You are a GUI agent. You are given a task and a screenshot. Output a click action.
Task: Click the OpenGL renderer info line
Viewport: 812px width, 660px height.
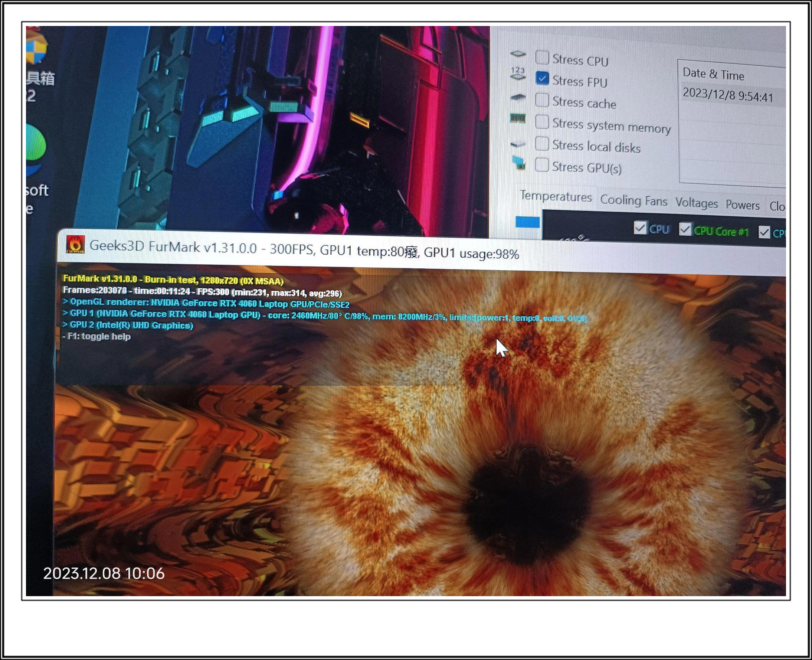206,303
